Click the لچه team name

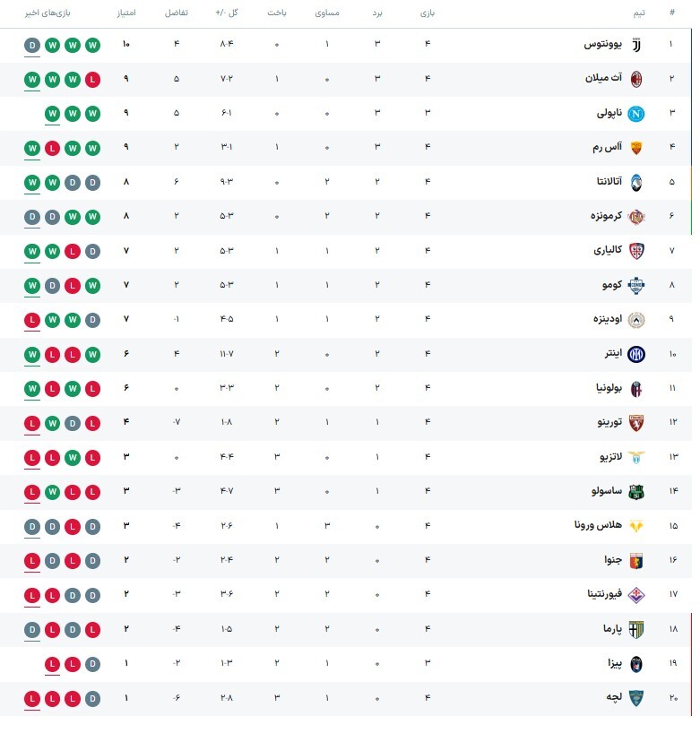(x=614, y=697)
